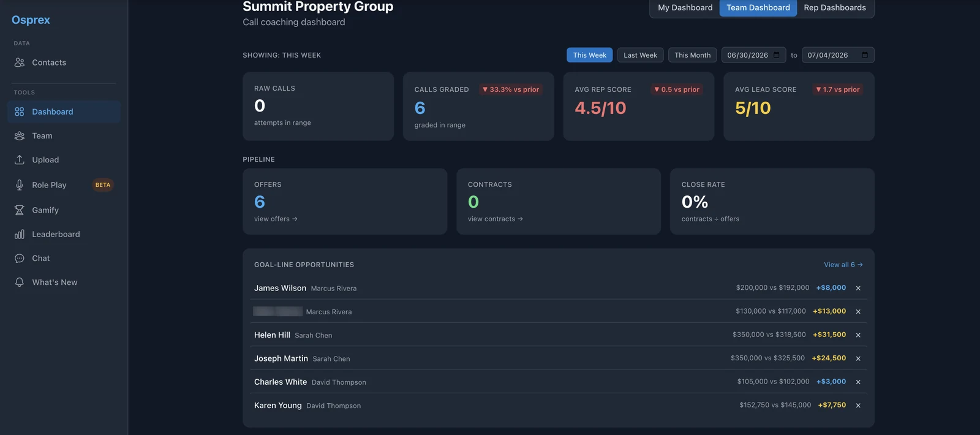
Task: Open calendar picker for start date 06/30/2026
Action: [x=777, y=55]
